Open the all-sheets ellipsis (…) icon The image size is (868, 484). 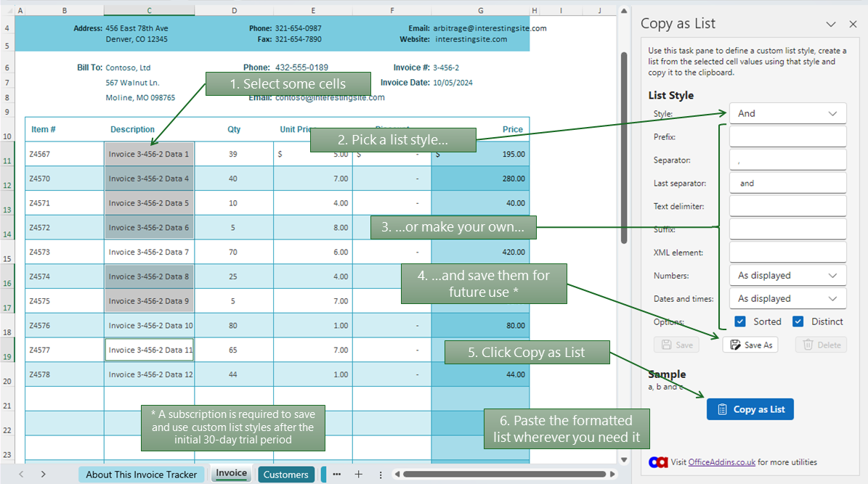pyautogui.click(x=336, y=474)
